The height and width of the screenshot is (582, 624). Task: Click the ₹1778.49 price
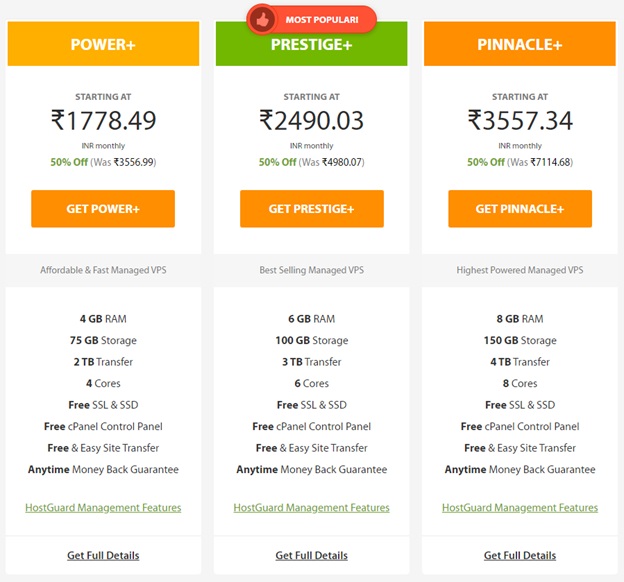[103, 120]
